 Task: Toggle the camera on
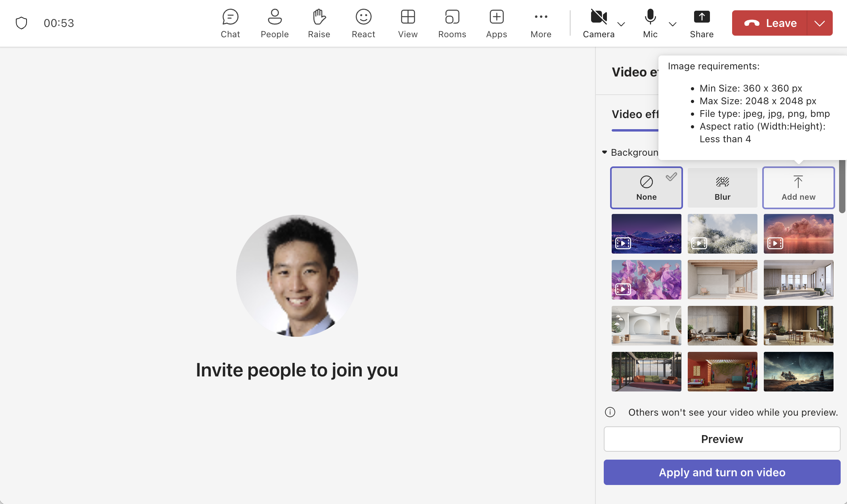click(x=598, y=18)
